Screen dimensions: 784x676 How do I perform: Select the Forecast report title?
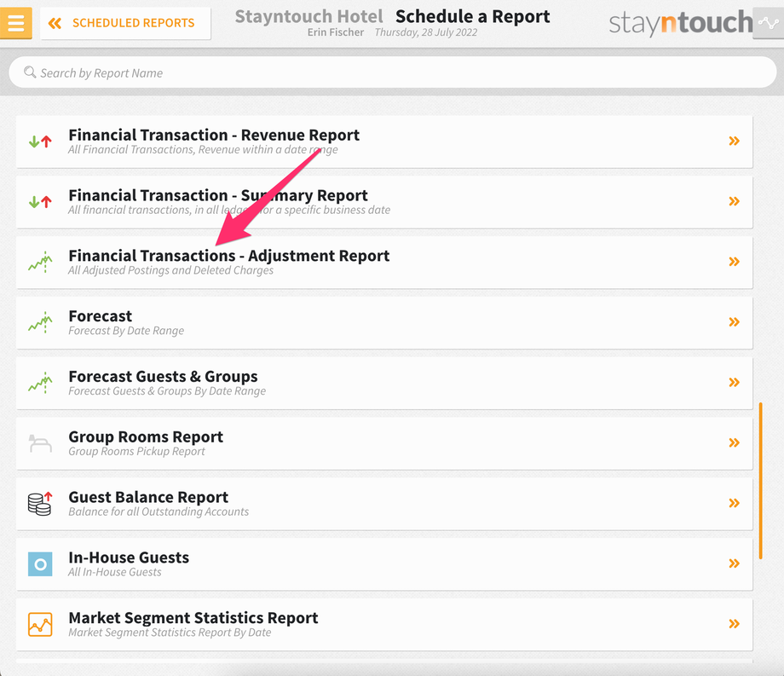101,316
